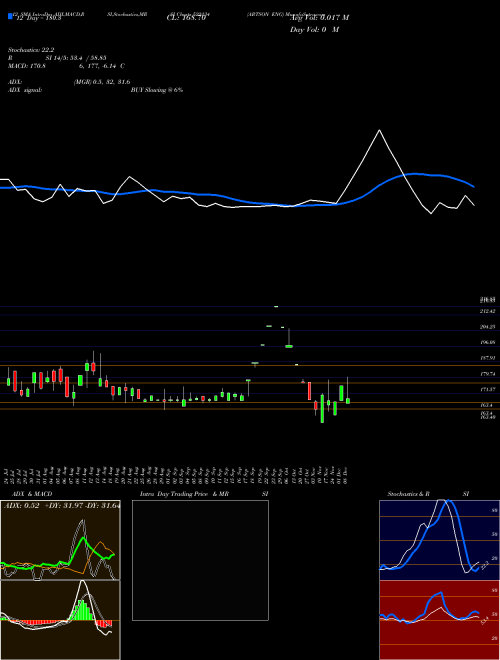Open the ADX line chart panel
Image resolution: width=500 pixels, height=660 pixels.
(60, 540)
